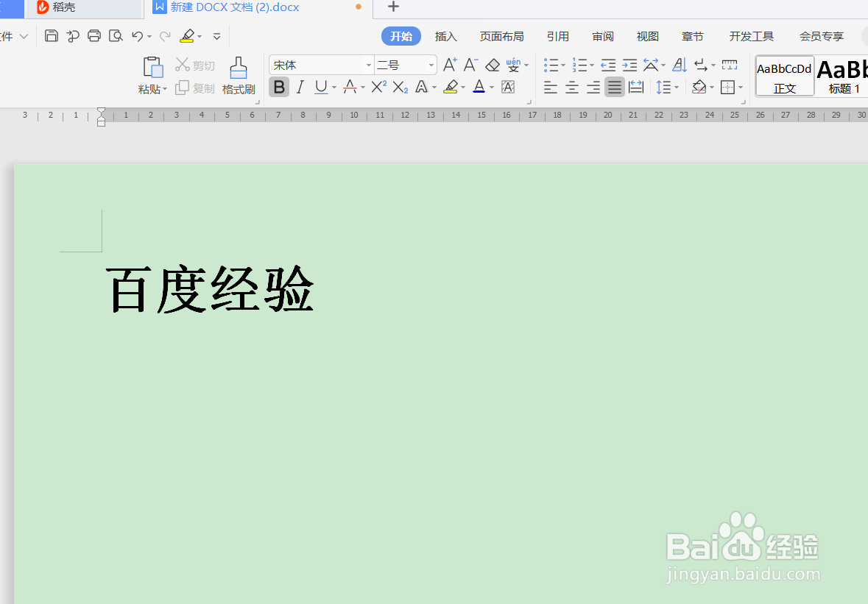Toggle italic formatting
The width and height of the screenshot is (868, 604).
pyautogui.click(x=300, y=87)
